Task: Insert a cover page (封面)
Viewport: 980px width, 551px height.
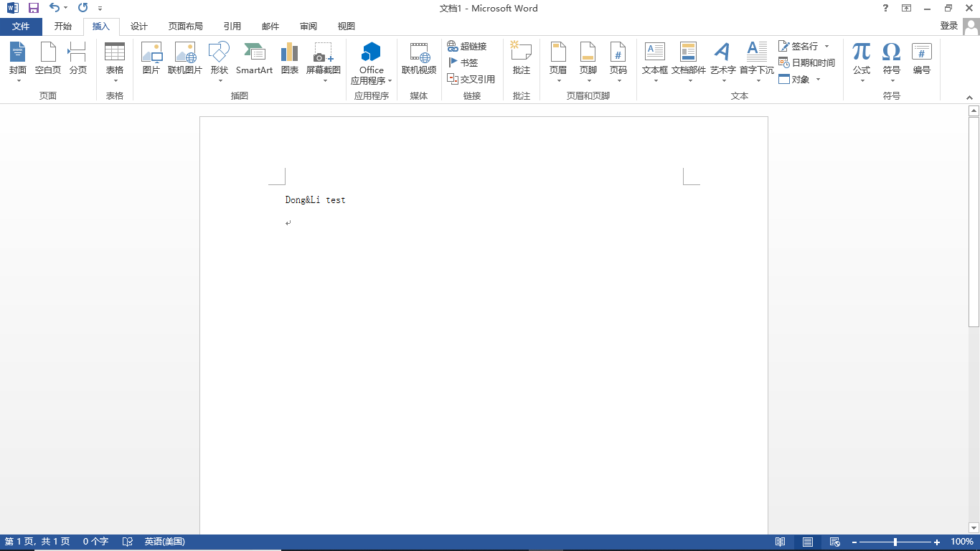Action: [18, 62]
